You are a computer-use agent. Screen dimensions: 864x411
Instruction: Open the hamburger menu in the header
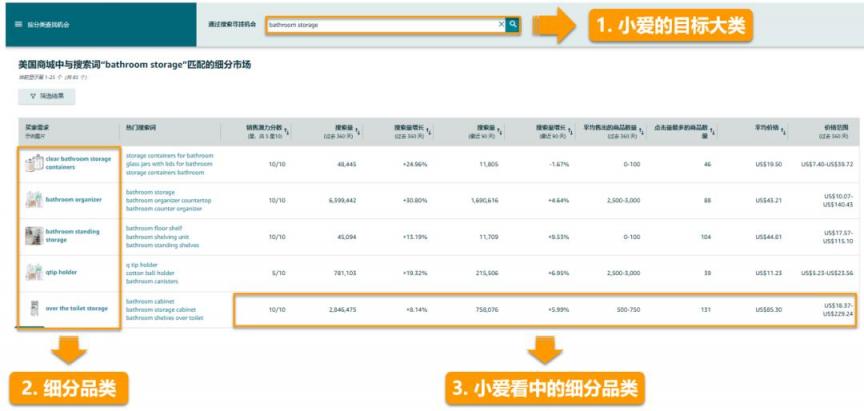(18, 24)
